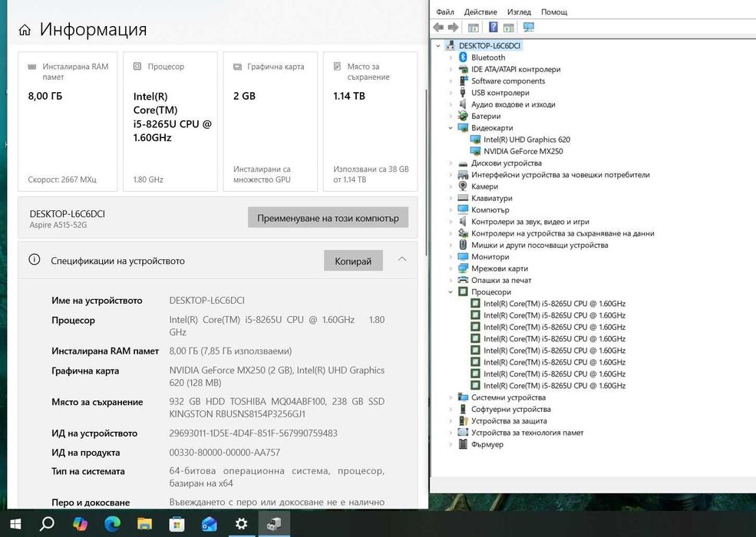Select Intel(R) UHD Graphics 620 adapter
The height and width of the screenshot is (537, 756).
527,140
